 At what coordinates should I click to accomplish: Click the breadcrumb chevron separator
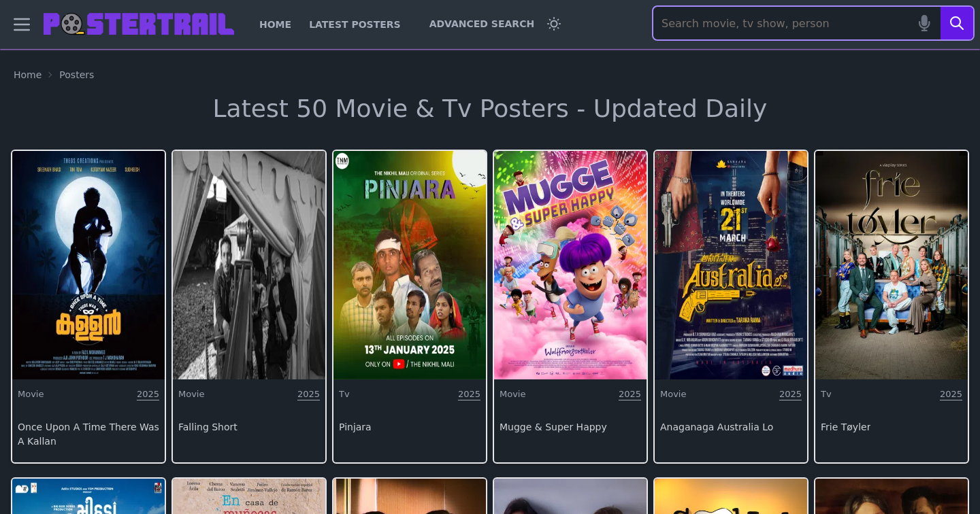(50, 75)
